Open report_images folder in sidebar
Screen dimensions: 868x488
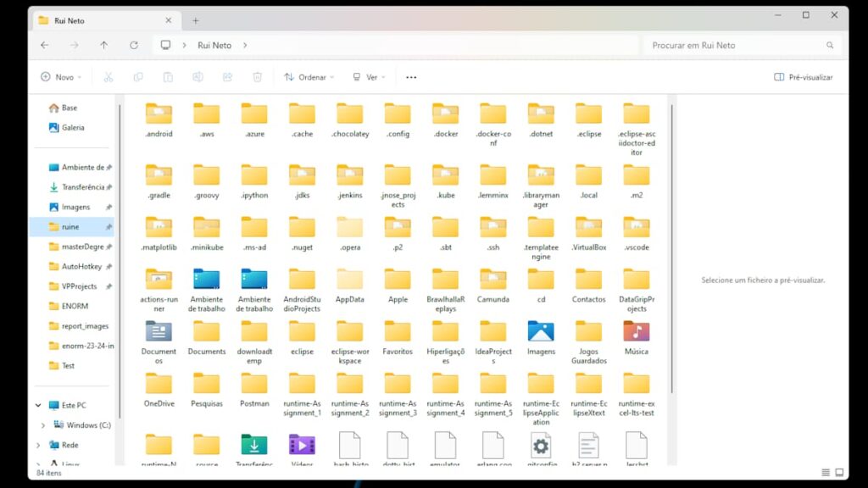pyautogui.click(x=79, y=326)
